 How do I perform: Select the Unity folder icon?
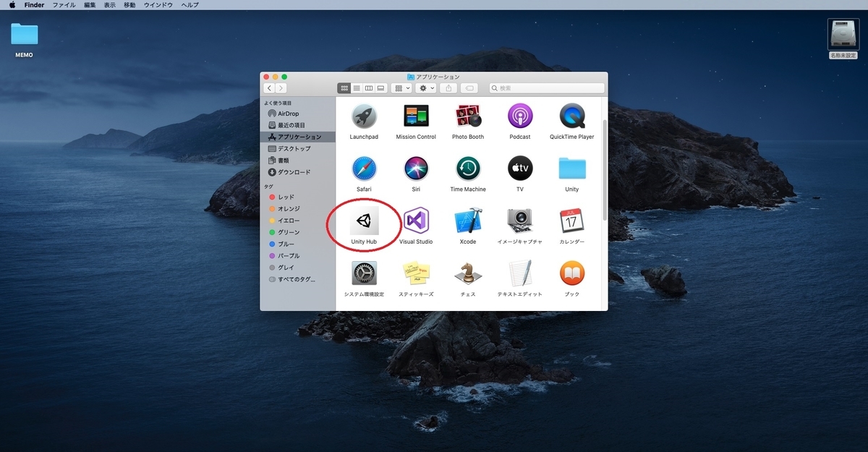(572, 169)
